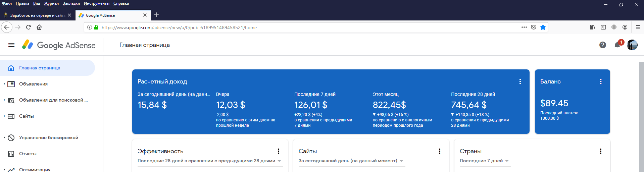Screen dimensions: 644x172
Task: Click today's earnings value 15,84 $
Action: tap(152, 105)
